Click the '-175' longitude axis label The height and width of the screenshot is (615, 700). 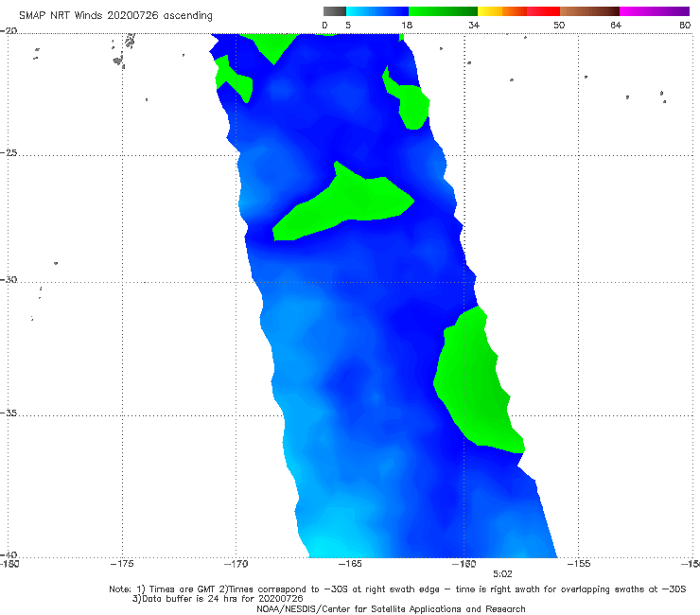click(x=122, y=564)
